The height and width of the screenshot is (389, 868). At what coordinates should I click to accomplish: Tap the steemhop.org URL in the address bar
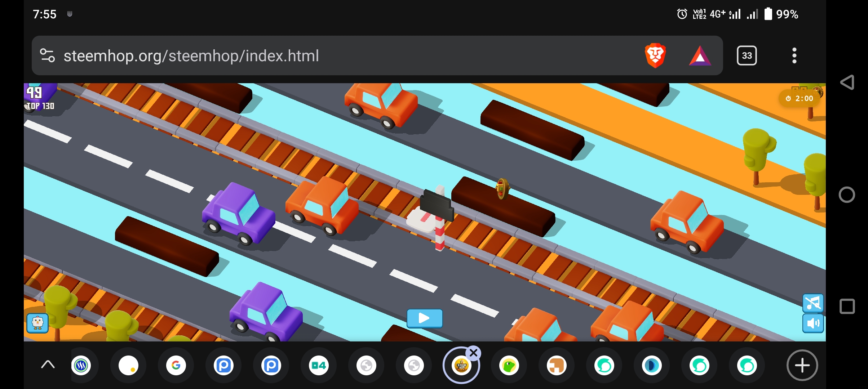pyautogui.click(x=191, y=56)
